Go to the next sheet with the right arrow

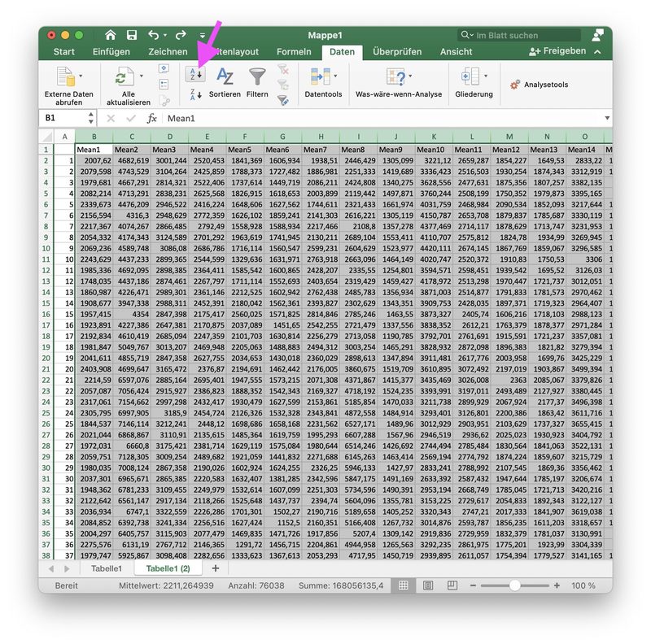pyautogui.click(x=67, y=569)
